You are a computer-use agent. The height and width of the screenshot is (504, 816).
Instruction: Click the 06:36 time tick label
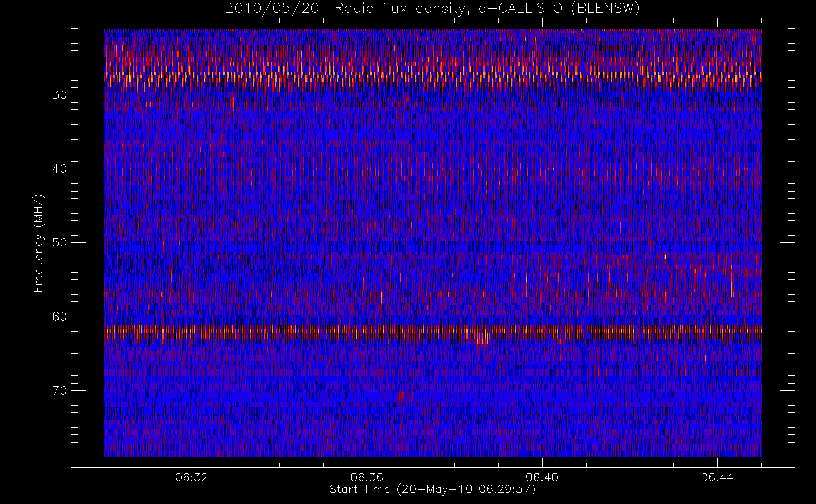pyautogui.click(x=367, y=477)
